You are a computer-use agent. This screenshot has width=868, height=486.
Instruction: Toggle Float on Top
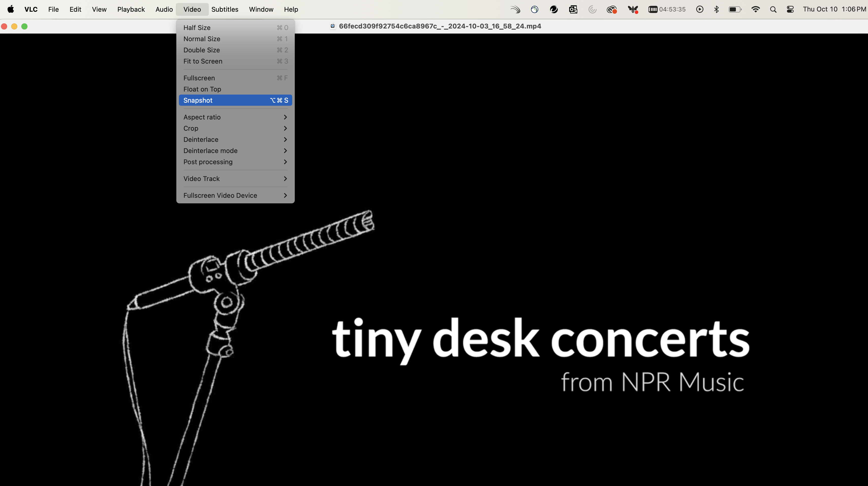click(x=236, y=89)
